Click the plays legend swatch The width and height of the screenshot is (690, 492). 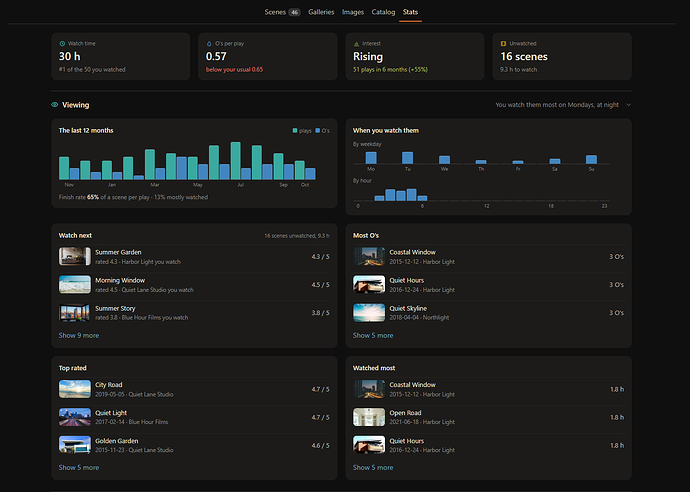(295, 131)
